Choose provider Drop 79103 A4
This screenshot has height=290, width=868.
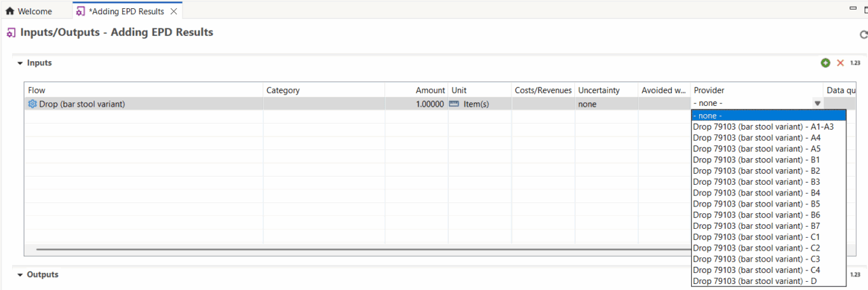[768, 137]
